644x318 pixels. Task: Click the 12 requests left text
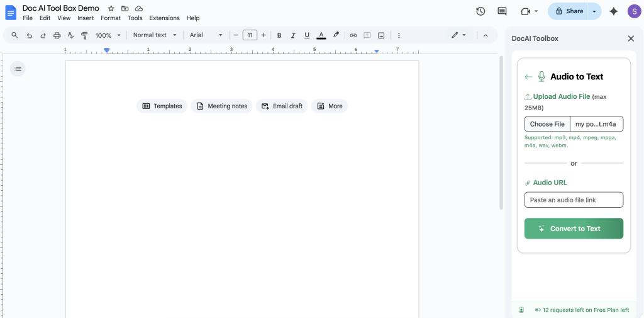[x=586, y=310]
